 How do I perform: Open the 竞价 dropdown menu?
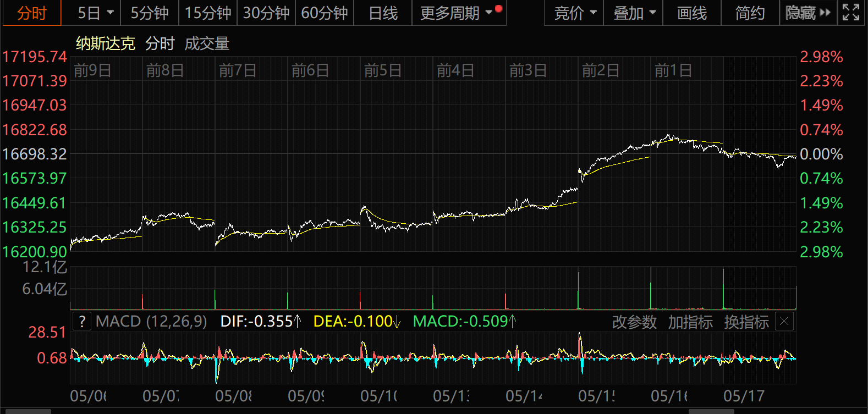(575, 13)
